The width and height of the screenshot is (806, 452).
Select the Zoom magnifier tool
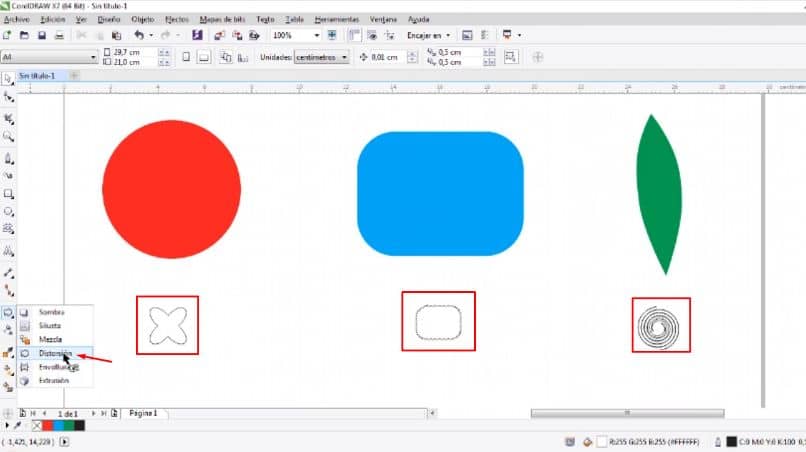[x=8, y=137]
